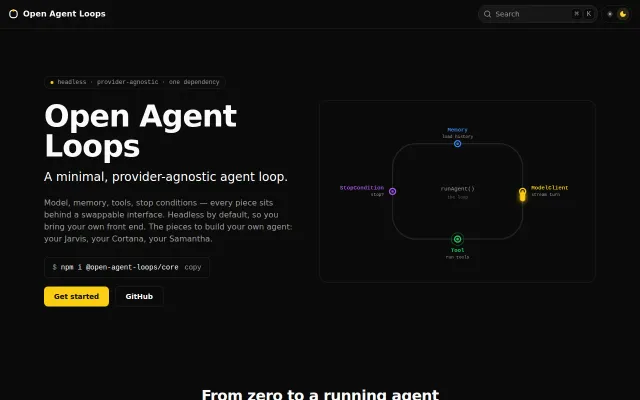
Task: Click the paragraph starting 'Model, memory, tools'
Action: [x=168, y=220]
